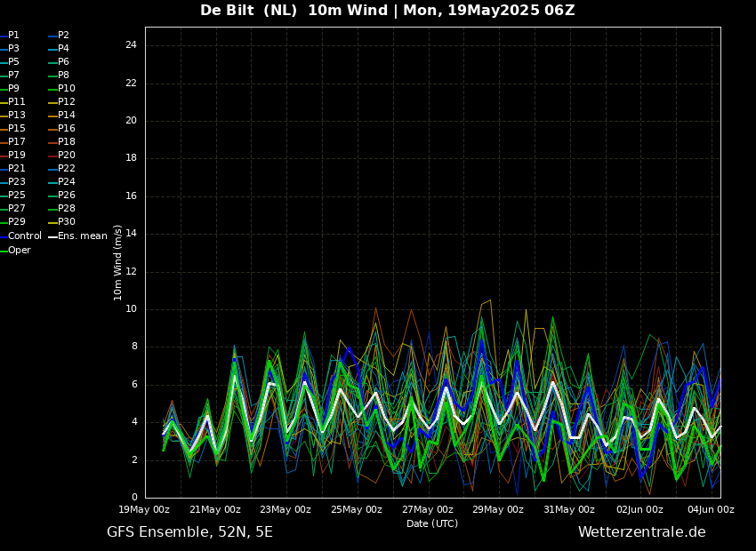Click the 24 value on y-axis
The image size is (756, 551).
tap(131, 45)
